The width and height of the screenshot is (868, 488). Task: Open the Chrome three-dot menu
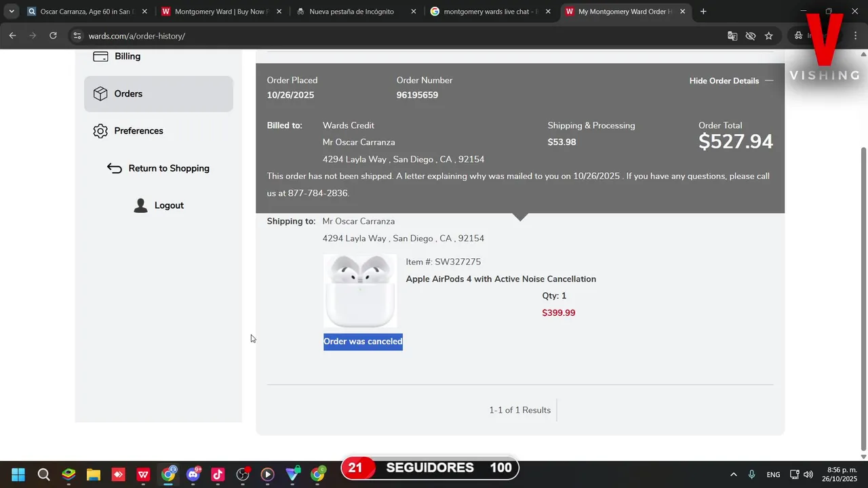(x=855, y=36)
